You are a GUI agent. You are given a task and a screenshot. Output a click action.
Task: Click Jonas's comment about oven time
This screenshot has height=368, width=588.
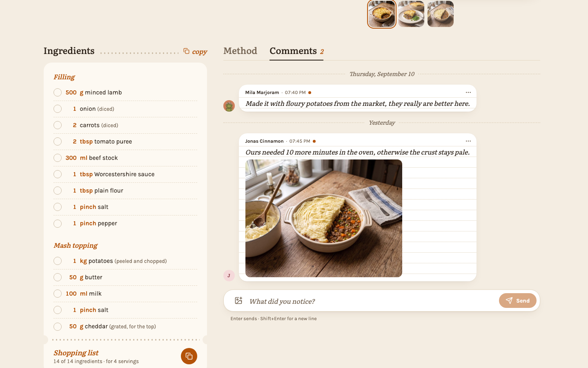(x=358, y=152)
